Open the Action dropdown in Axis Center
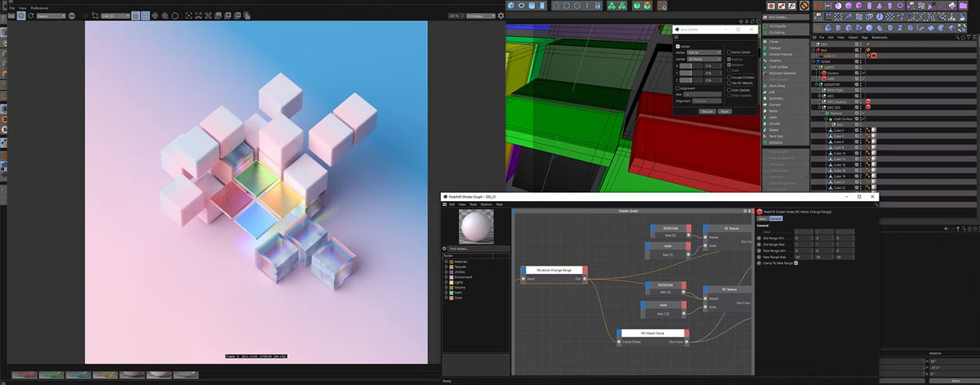Screen dimensions: 980x385 pyautogui.click(x=704, y=52)
